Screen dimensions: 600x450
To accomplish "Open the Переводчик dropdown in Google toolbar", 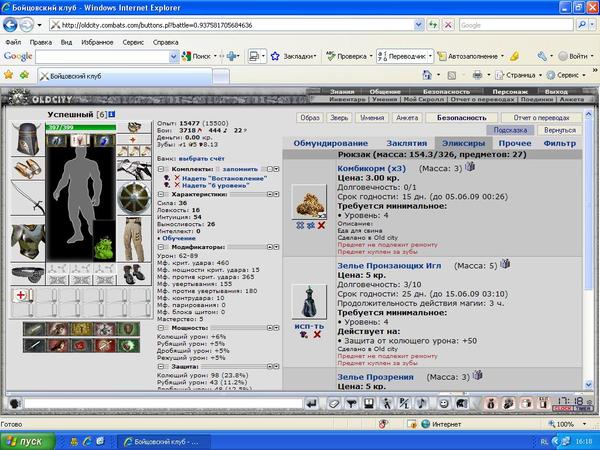I will [430, 56].
